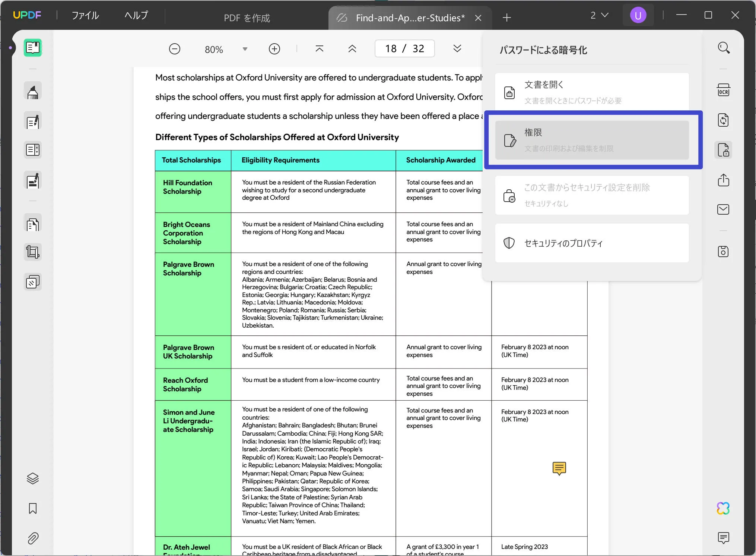756x556 pixels.
Task: Close the Find-and-Ap...er-Studies tab
Action: [479, 18]
